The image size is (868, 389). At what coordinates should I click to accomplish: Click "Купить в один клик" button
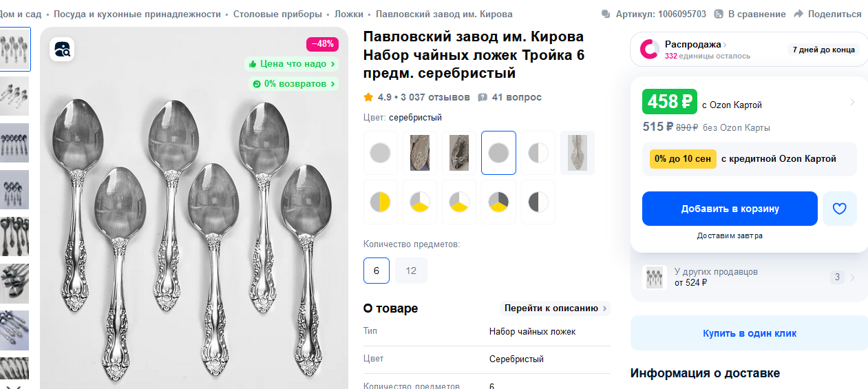(x=749, y=333)
